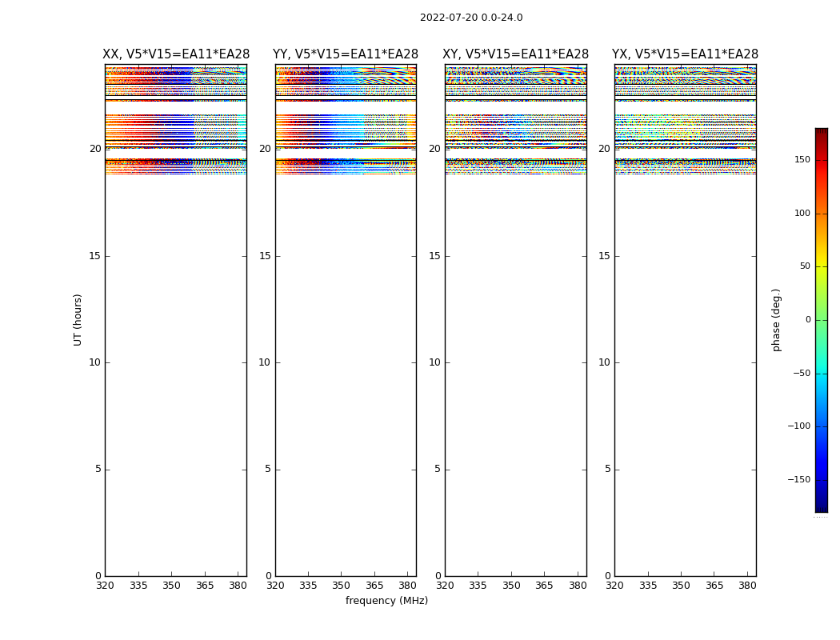Click the 365 frequency tick under XY panel
This screenshot has width=840, height=640.
click(x=544, y=586)
